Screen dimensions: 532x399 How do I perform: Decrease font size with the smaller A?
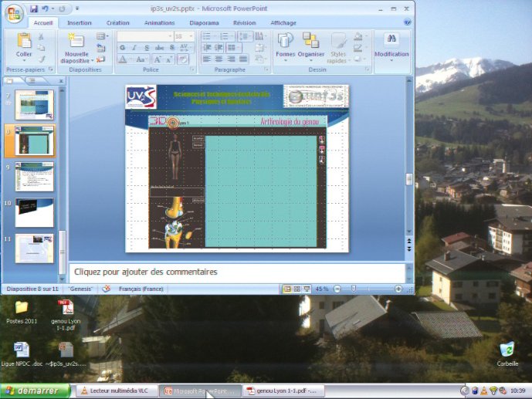tap(169, 60)
